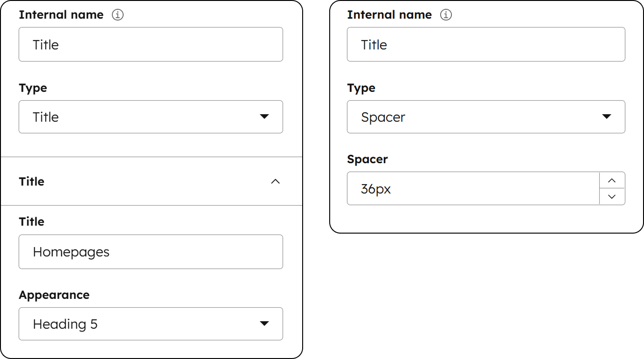Screen dimensions: 644x359
Task: Click the Type dropdown arrow showing Title
Action: (264, 117)
